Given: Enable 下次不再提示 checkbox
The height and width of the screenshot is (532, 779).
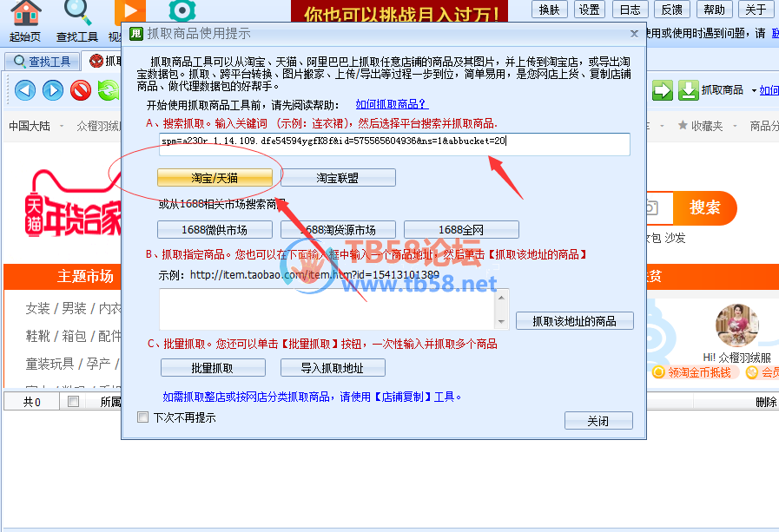Looking at the screenshot, I should click(x=143, y=417).
